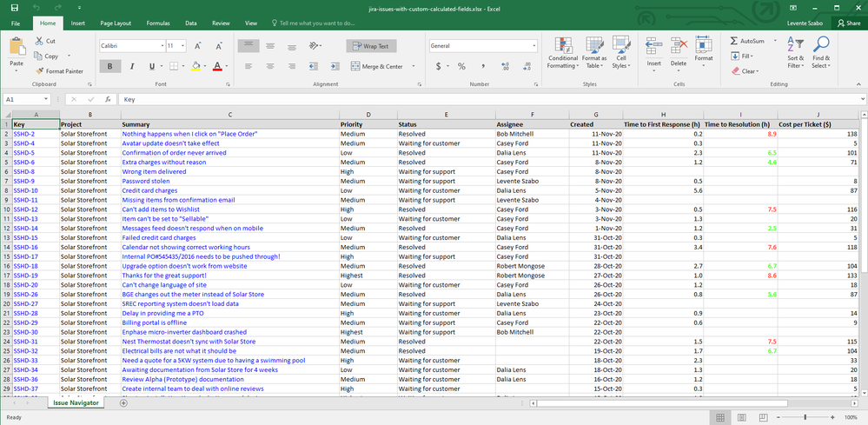Screen dimensions: 868x425
Task: Click the Center horizontal alignment icon
Action: coord(269,66)
